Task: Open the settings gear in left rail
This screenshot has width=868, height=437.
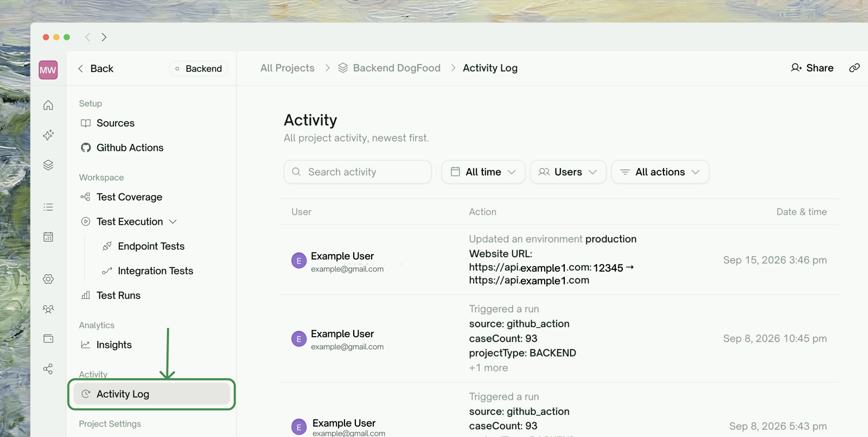Action: [x=48, y=279]
